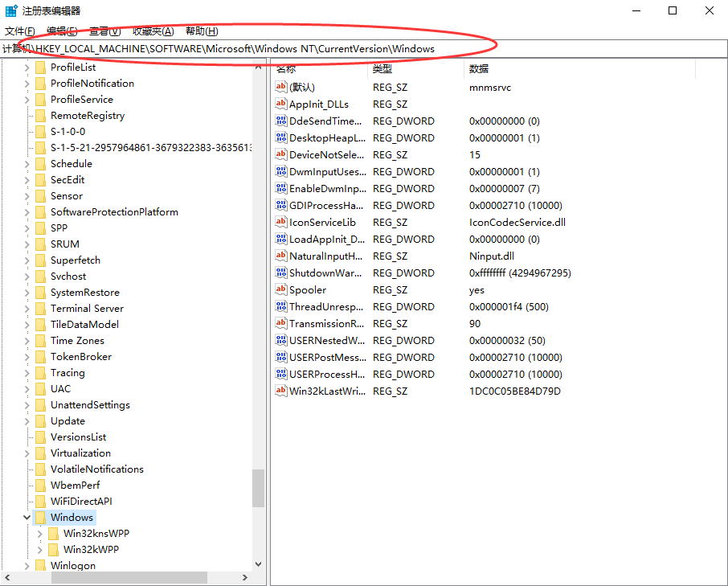Screen dimensions: 728x586
Task: Expand the SoftwareProtectionPlatform key
Action: [27, 212]
